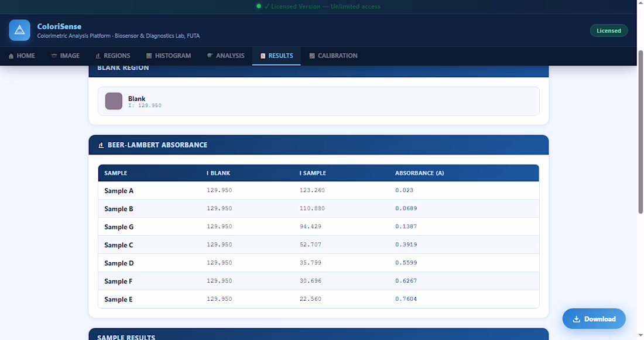Image resolution: width=644 pixels, height=340 pixels.
Task: Click the Download button
Action: pyautogui.click(x=594, y=319)
